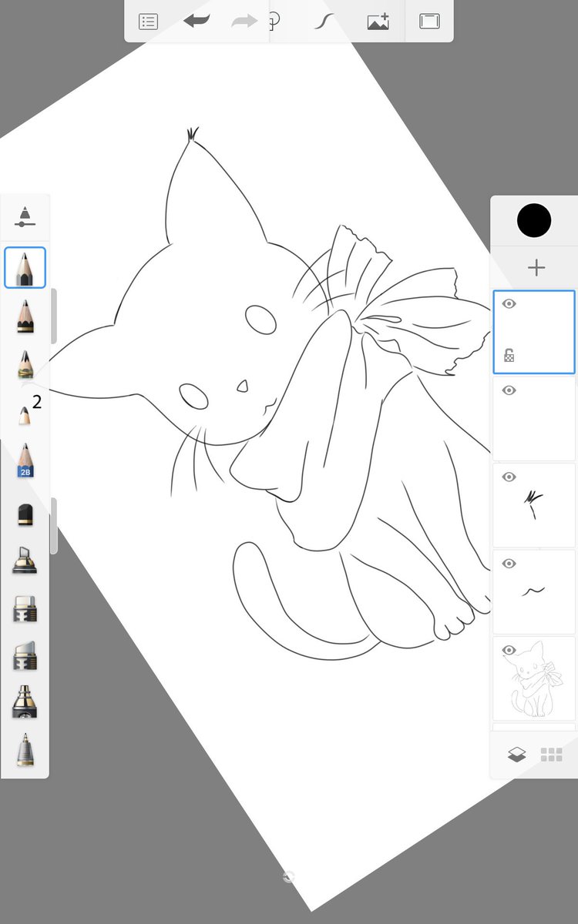Select the second blank layer thumbnail
Image resolution: width=578 pixels, height=924 pixels.
[534, 418]
